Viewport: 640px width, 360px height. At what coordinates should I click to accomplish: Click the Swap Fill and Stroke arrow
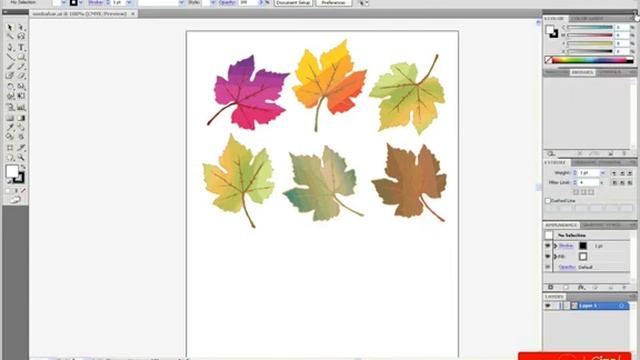23,167
